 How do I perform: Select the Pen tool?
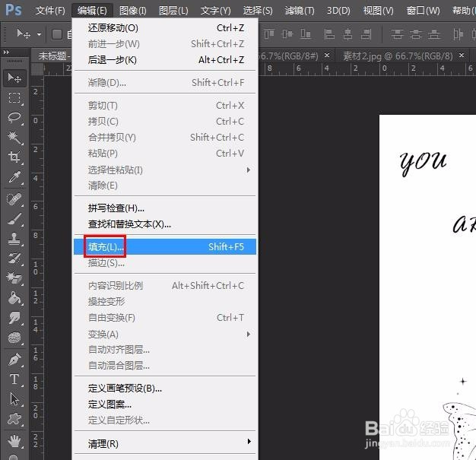pos(14,360)
